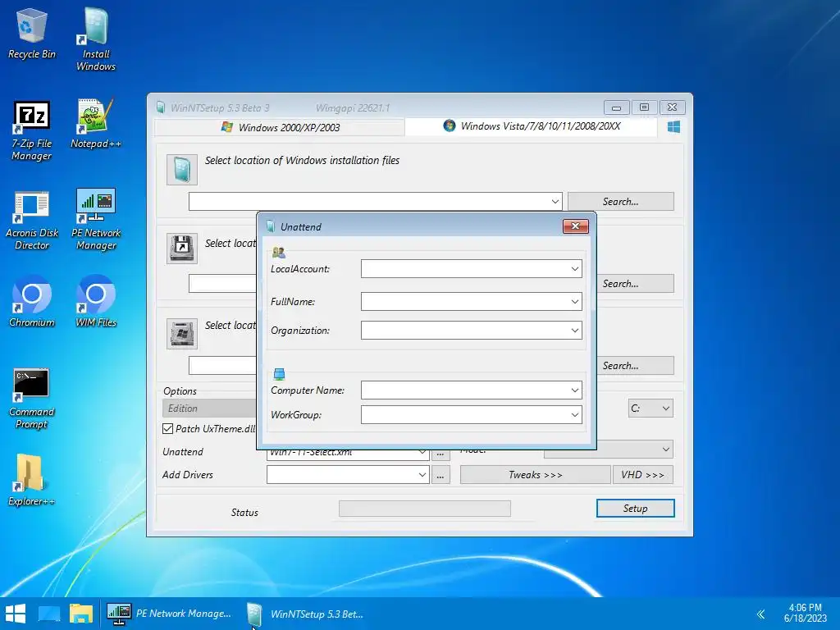Browse for drivers with the ... button
Screen dimensions: 840x630
pos(441,475)
